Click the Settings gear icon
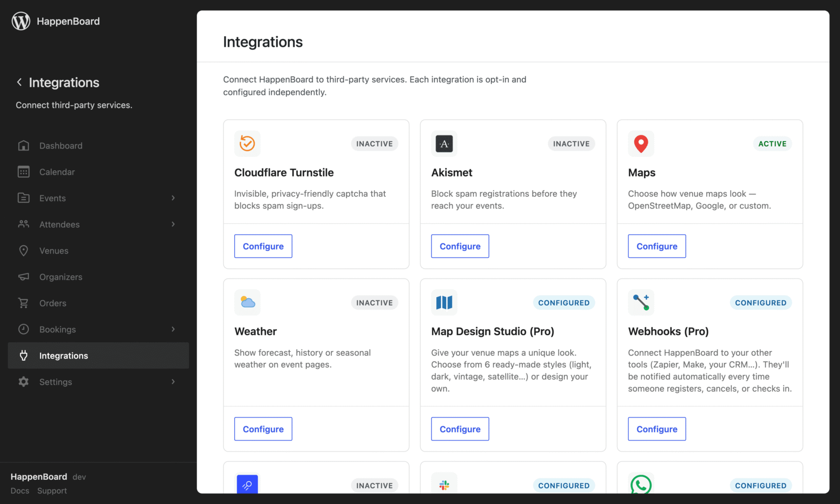Image resolution: width=840 pixels, height=504 pixels. point(24,382)
